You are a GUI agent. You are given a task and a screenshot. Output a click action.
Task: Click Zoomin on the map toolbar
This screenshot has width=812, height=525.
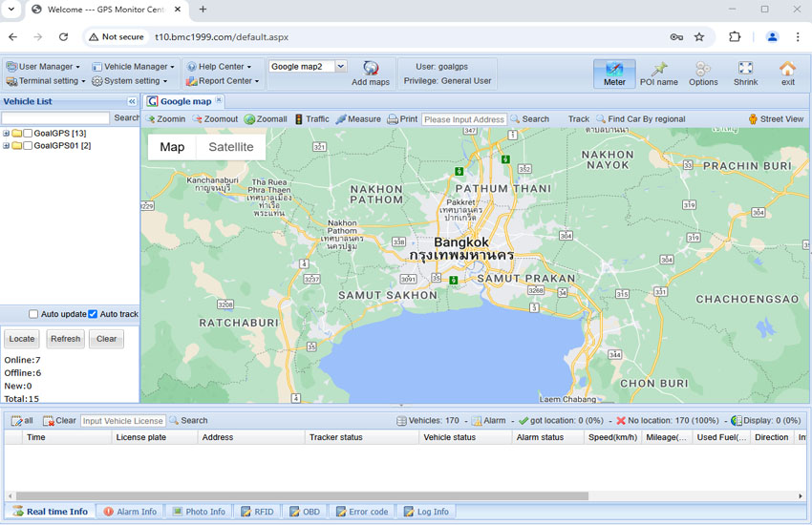point(165,119)
